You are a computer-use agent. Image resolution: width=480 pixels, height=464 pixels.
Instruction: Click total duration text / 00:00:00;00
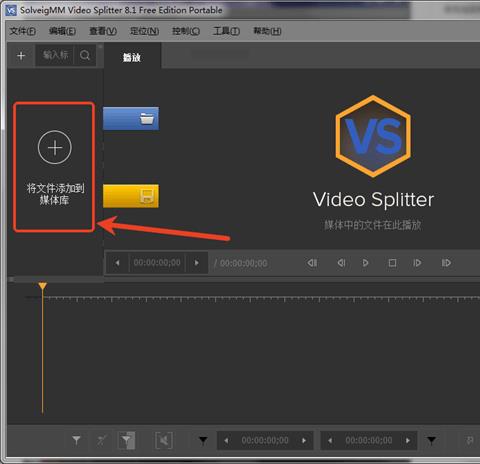241,263
